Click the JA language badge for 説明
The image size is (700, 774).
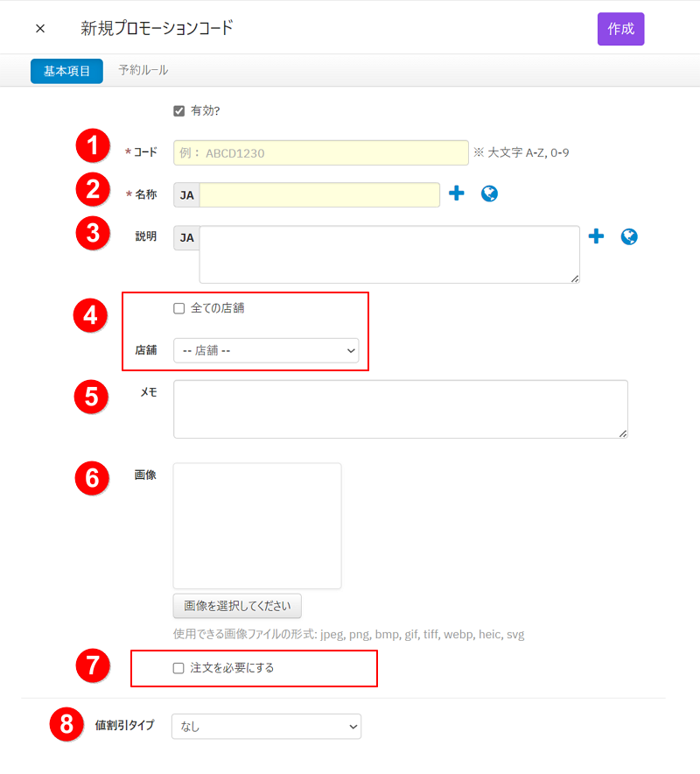[187, 237]
